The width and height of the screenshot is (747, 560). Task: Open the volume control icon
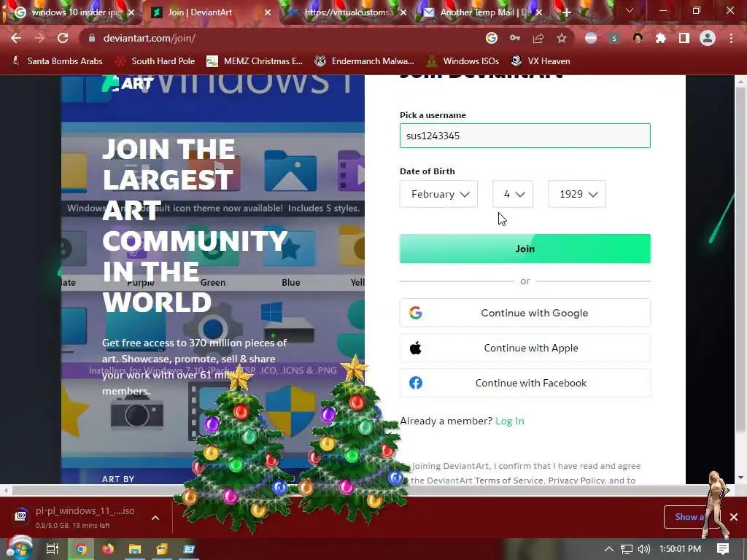click(644, 549)
